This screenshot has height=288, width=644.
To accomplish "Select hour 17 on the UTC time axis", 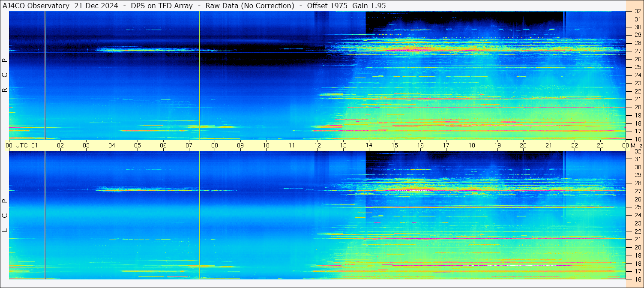I will pos(446,145).
